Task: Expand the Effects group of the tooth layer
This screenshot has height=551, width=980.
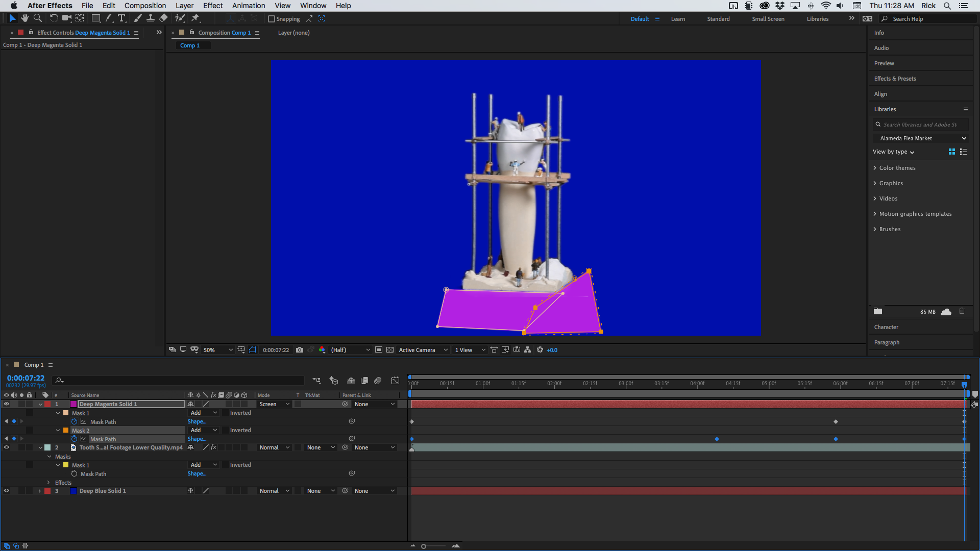Action: pyautogui.click(x=48, y=482)
